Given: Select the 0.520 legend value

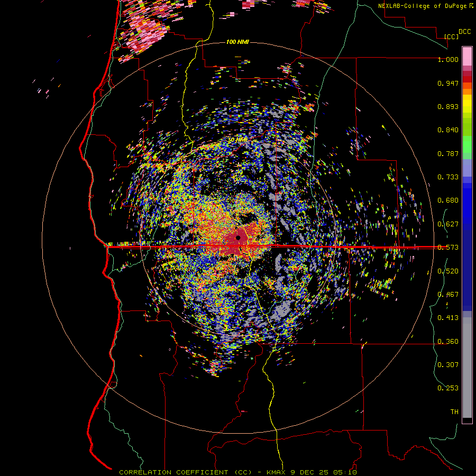Looking at the screenshot, I should 448,271.
